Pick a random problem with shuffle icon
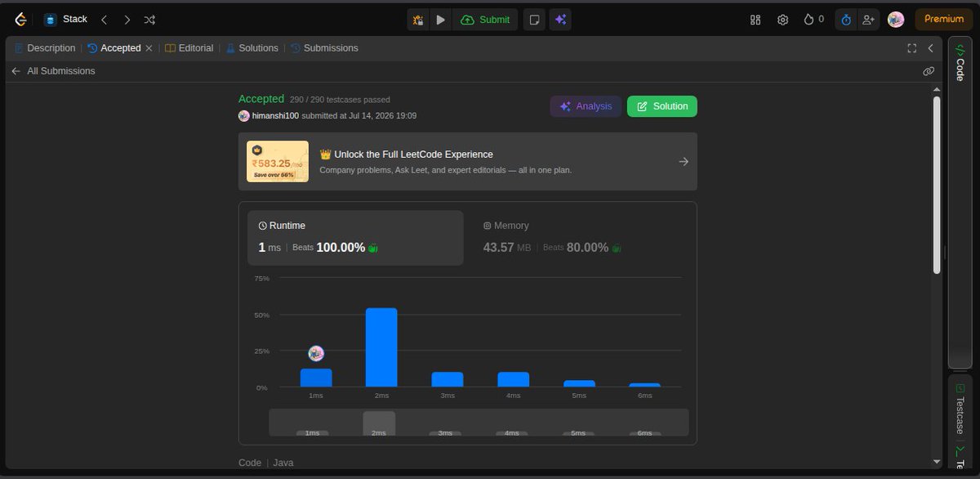The image size is (980, 479). click(x=149, y=19)
